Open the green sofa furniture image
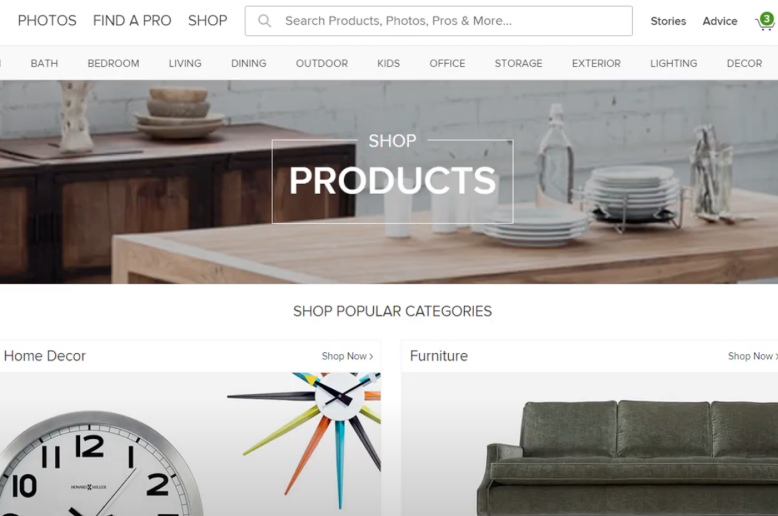This screenshot has width=778, height=516. pyautogui.click(x=628, y=456)
